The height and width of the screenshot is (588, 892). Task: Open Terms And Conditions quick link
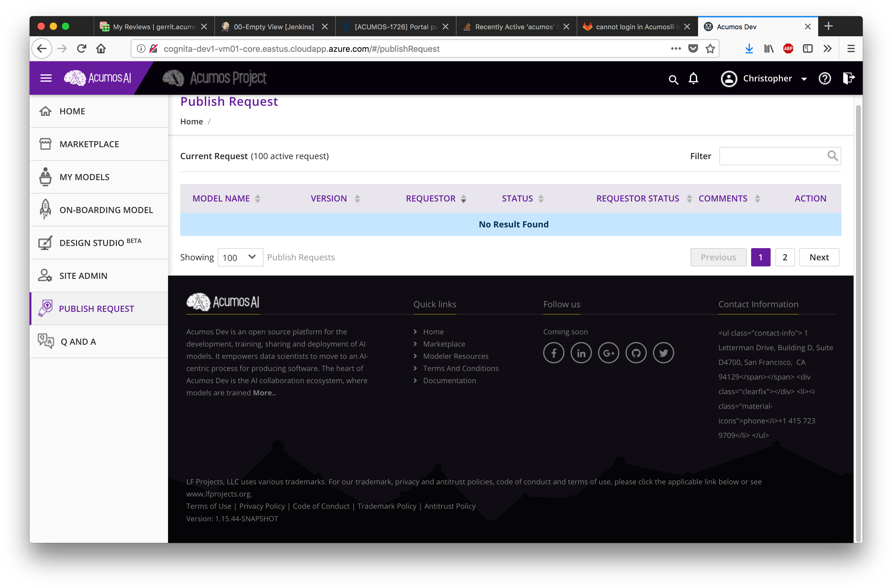coord(460,368)
